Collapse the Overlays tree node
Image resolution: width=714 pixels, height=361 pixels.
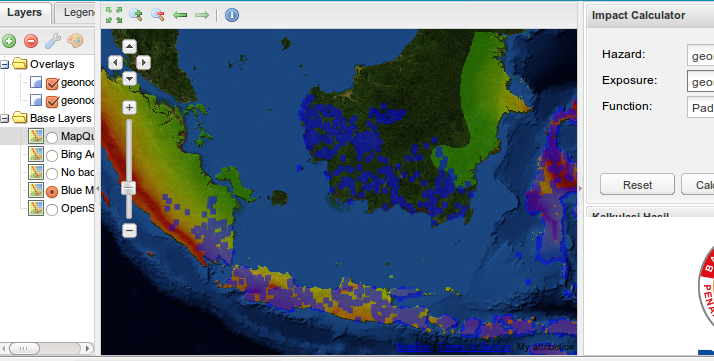click(4, 65)
